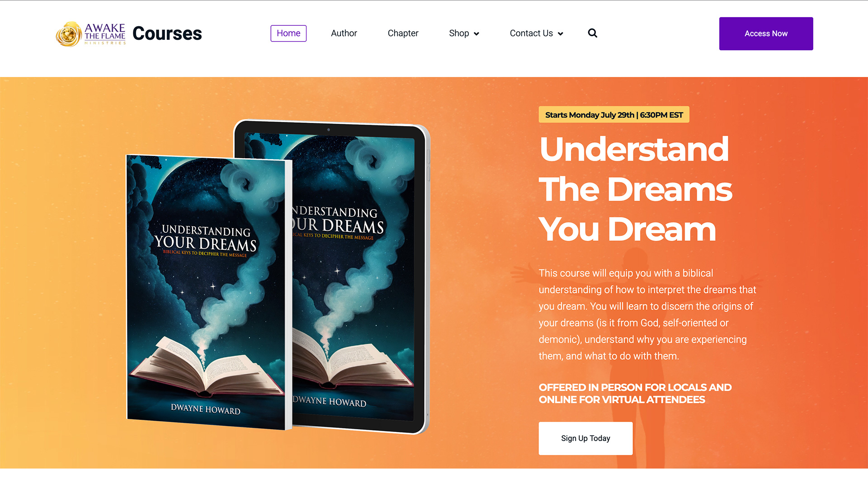Select the paperback book cover image

(209, 293)
